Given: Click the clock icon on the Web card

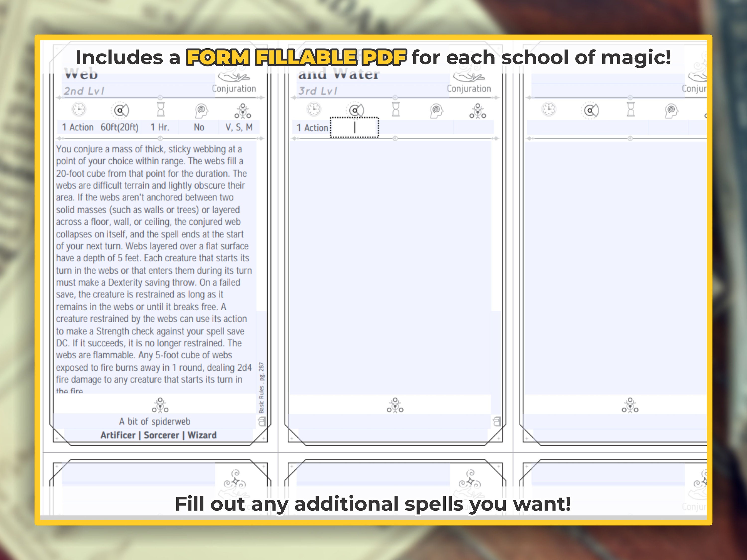Looking at the screenshot, I should [79, 109].
